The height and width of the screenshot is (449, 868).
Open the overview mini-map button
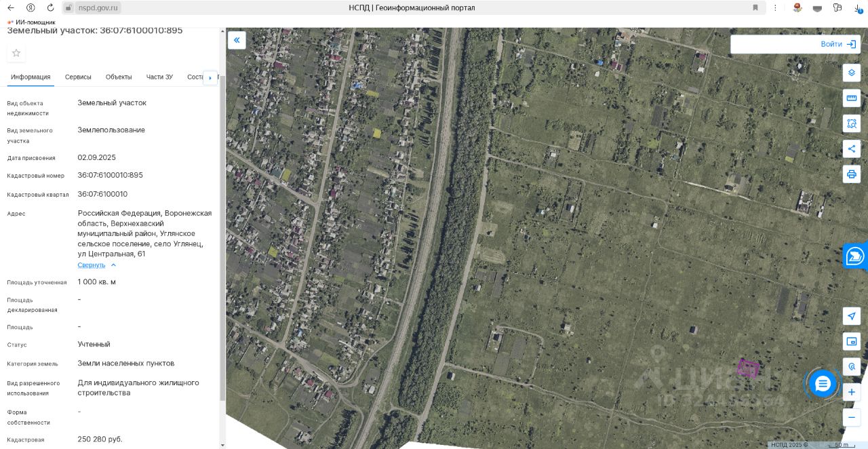852,341
